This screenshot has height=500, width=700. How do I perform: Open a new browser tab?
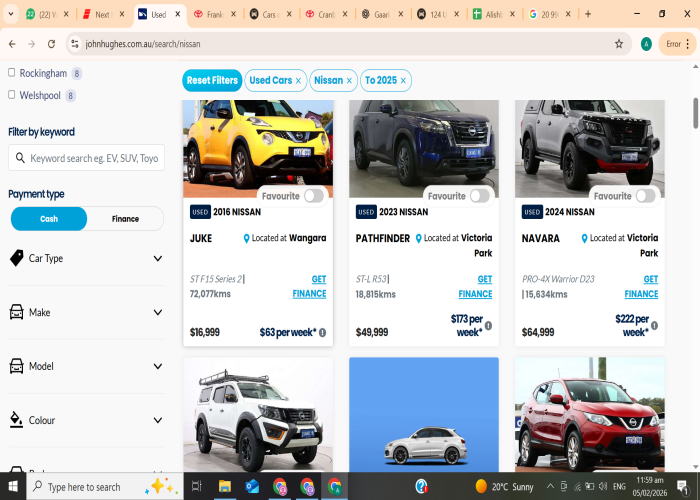[x=588, y=14]
